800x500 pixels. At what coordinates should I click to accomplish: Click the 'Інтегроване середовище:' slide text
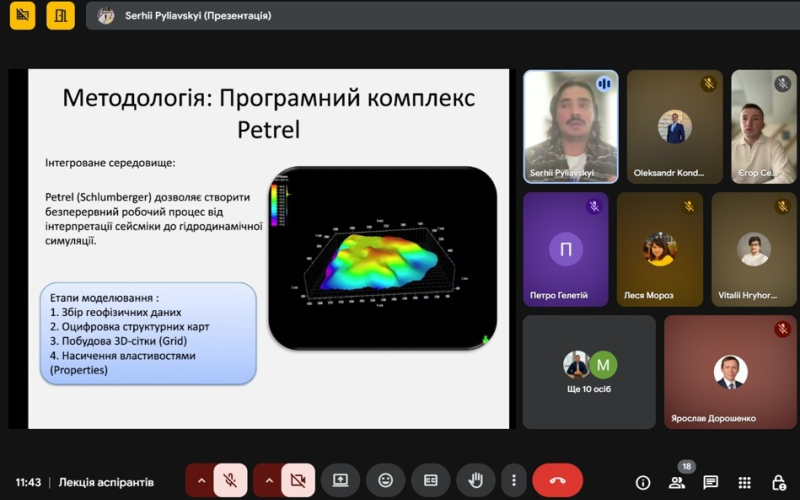click(110, 163)
